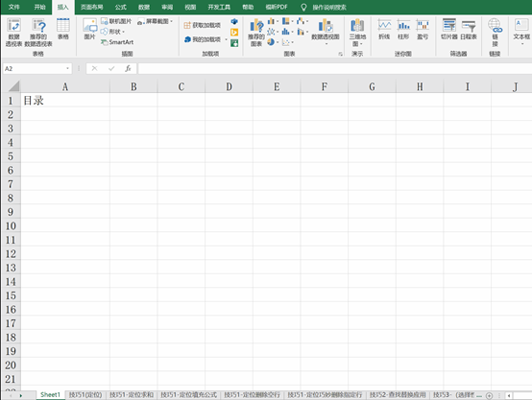Click the Name Box showing A2
Viewport: 532px width, 400px height.
click(x=34, y=68)
